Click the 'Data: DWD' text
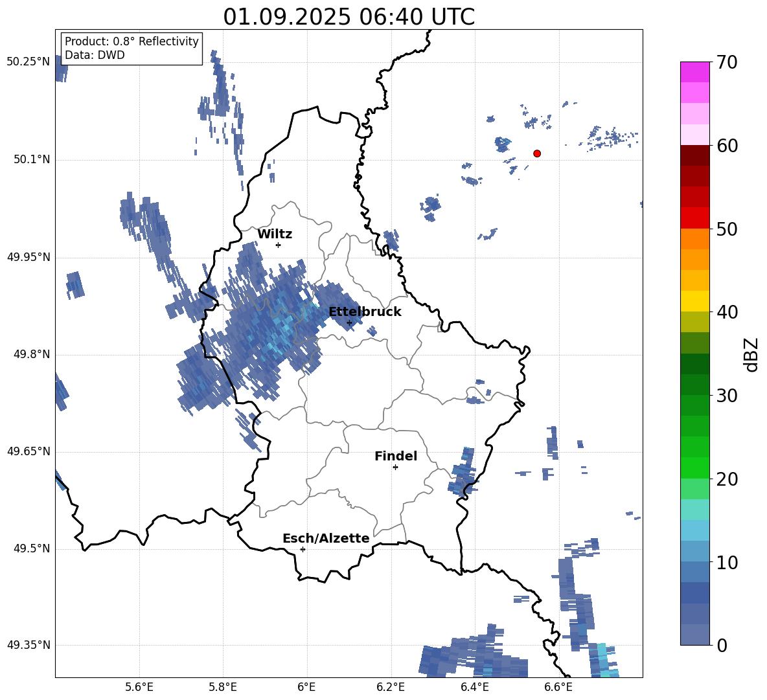The image size is (767, 700). (95, 55)
